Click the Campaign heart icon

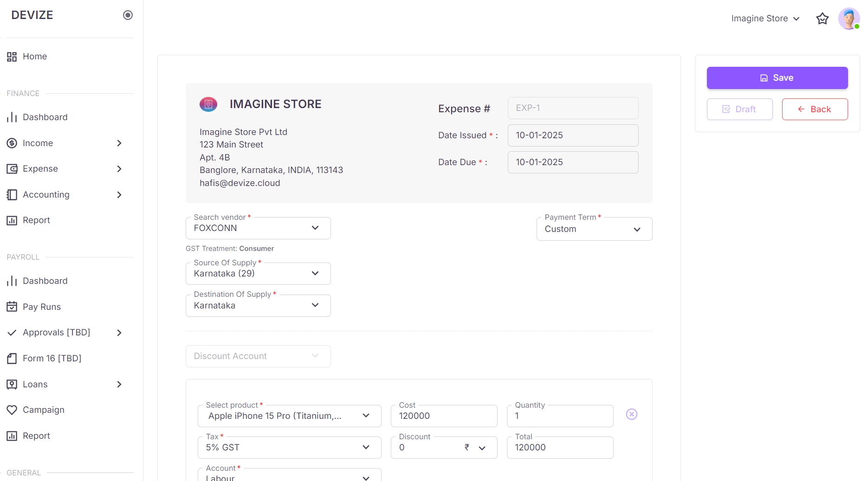[12, 410]
